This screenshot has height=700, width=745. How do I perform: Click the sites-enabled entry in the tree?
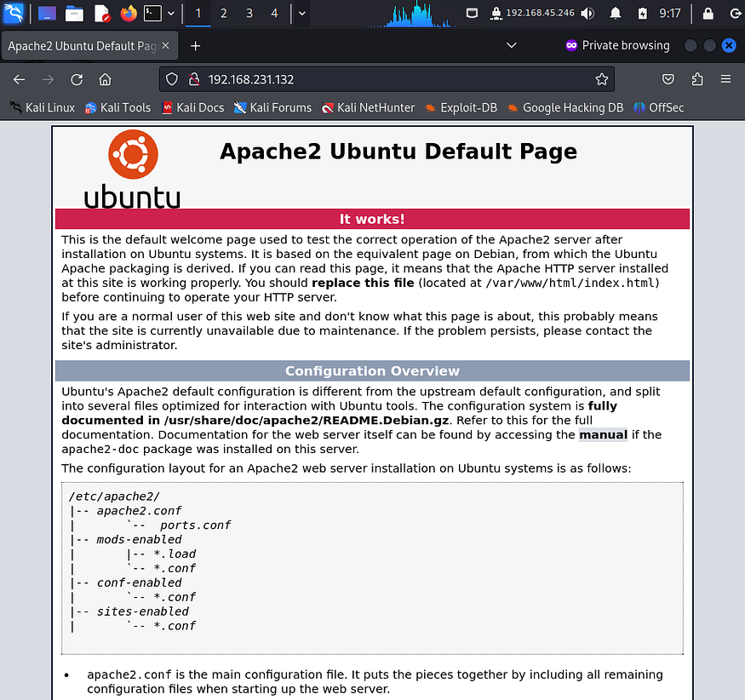point(142,611)
